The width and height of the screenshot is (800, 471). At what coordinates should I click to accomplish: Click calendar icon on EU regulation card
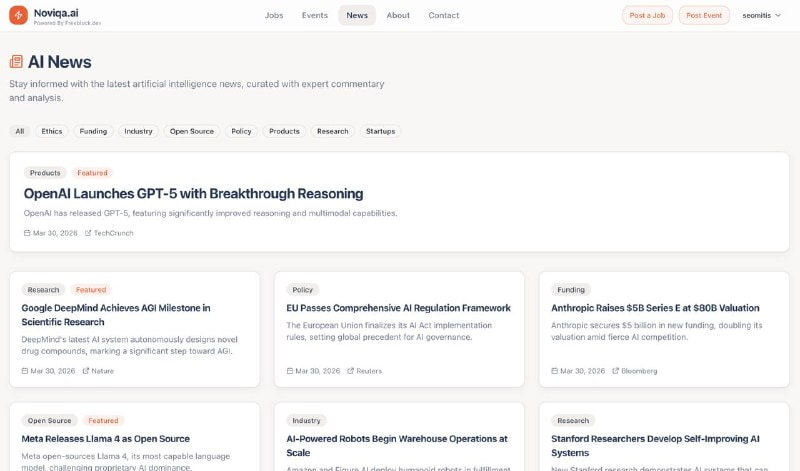click(290, 371)
